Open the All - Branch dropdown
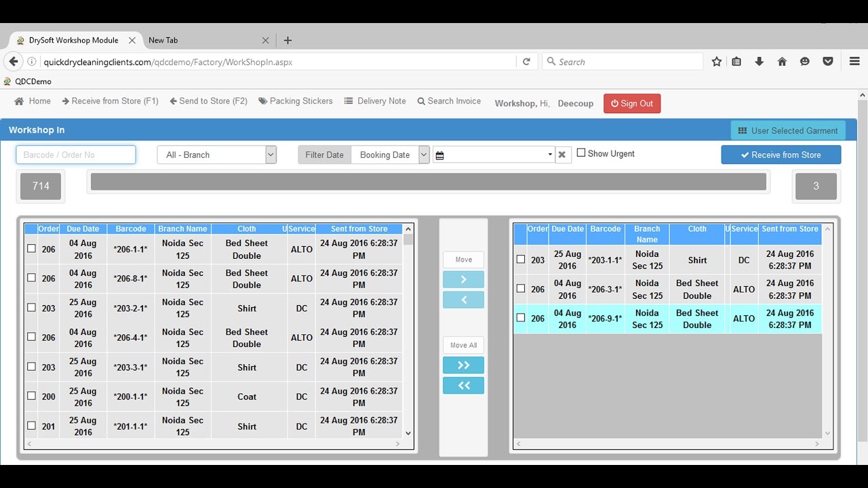Viewport: 868px width, 488px height. coord(217,155)
